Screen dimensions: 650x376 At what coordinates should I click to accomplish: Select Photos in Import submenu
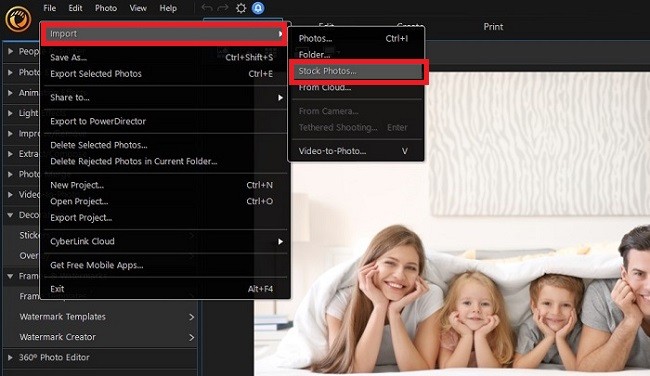point(356,39)
